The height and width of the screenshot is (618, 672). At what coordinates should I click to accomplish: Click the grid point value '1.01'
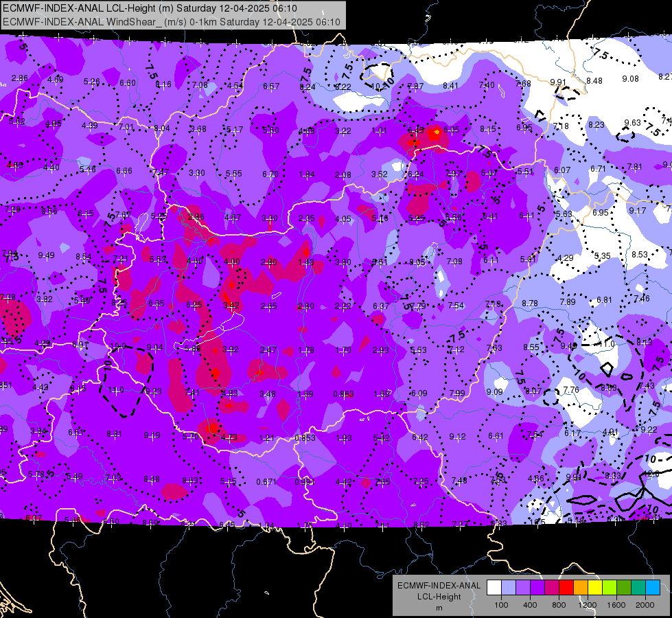click(x=380, y=130)
